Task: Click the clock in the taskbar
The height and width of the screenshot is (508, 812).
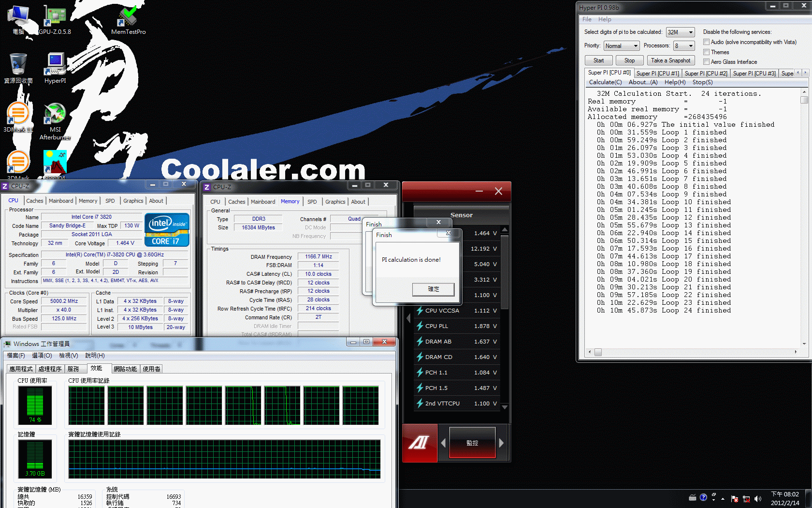Action: point(785,499)
